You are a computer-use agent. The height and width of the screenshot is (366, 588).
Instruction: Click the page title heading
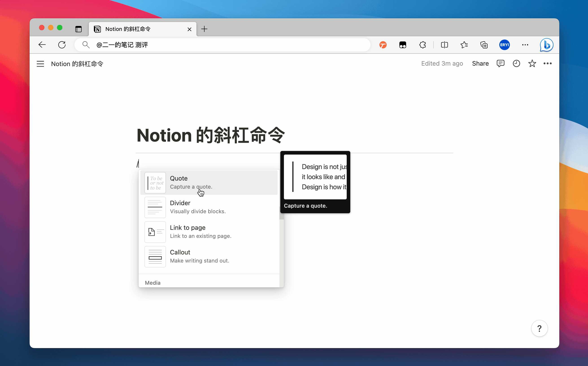[211, 135]
